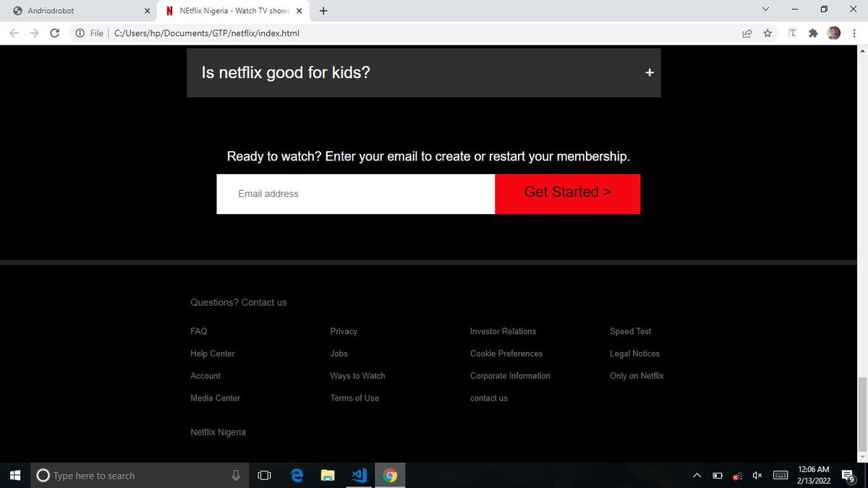Click the muted volume tray icon
The image size is (868, 488).
click(x=757, y=475)
